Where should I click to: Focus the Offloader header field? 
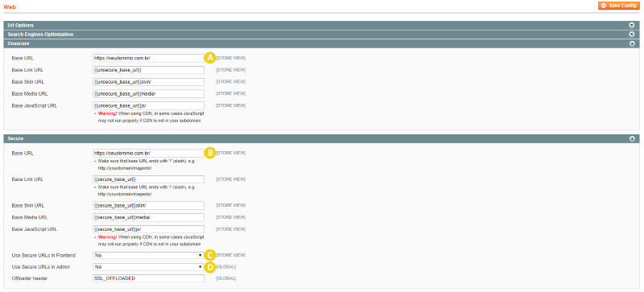[x=149, y=278]
